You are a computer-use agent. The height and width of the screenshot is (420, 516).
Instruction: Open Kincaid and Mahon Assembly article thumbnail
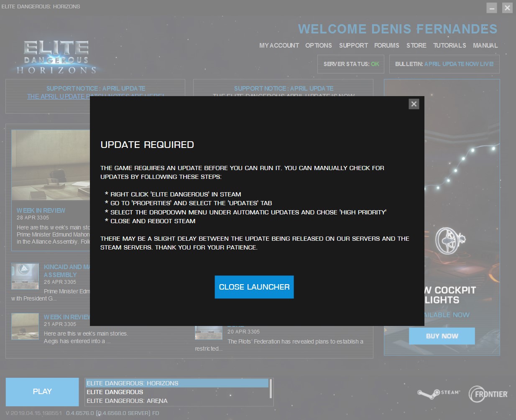25,276
